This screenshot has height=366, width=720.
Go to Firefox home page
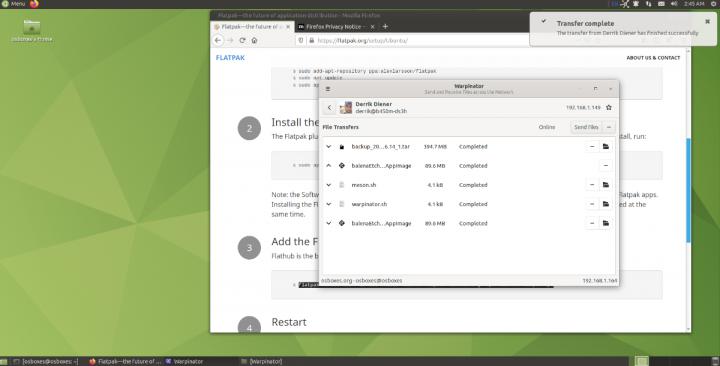pyautogui.click(x=254, y=40)
